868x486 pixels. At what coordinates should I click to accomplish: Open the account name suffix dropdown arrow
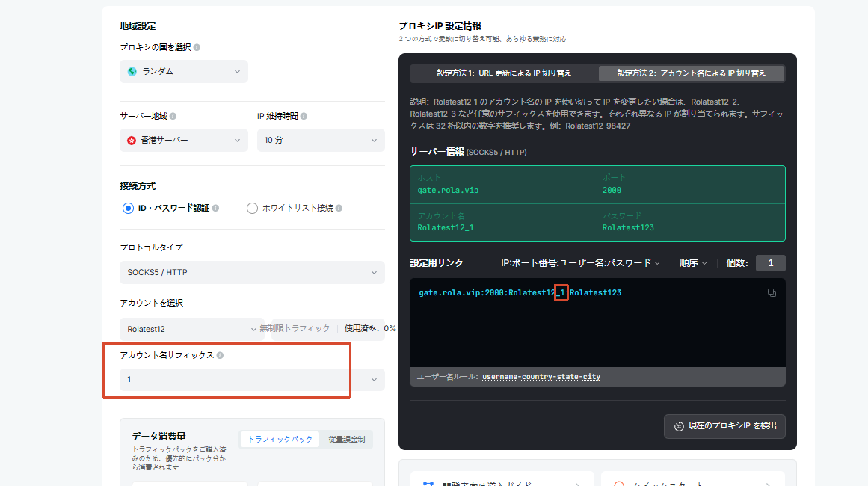tap(375, 380)
